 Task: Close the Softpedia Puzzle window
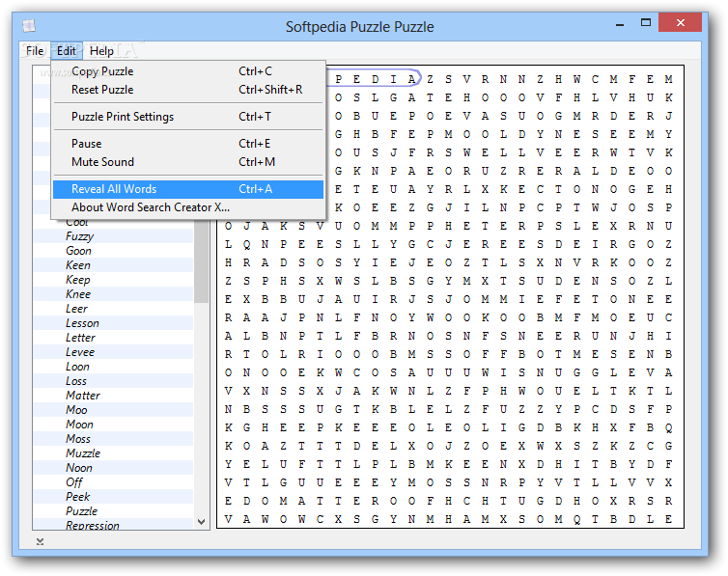click(680, 23)
